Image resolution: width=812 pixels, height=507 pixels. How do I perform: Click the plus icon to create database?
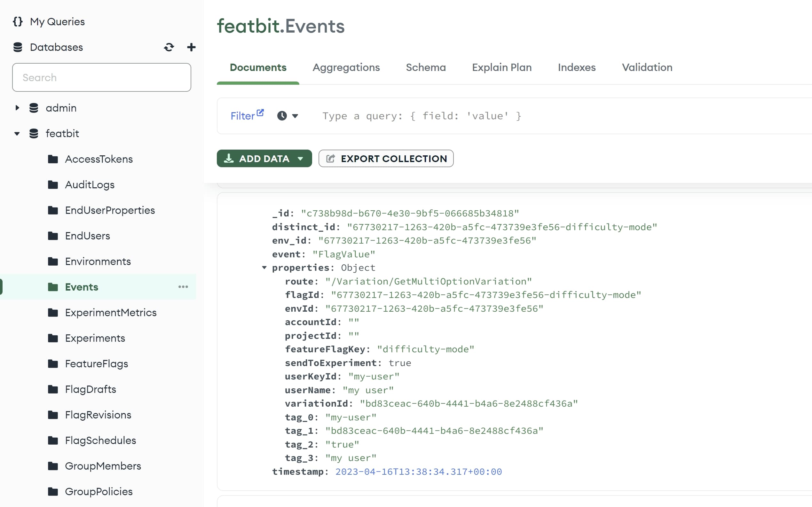pos(191,47)
